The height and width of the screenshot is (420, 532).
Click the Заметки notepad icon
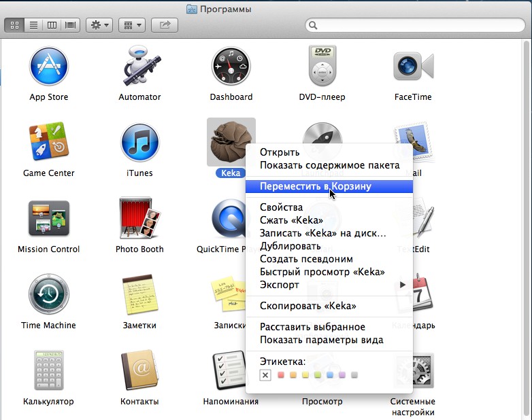click(139, 295)
